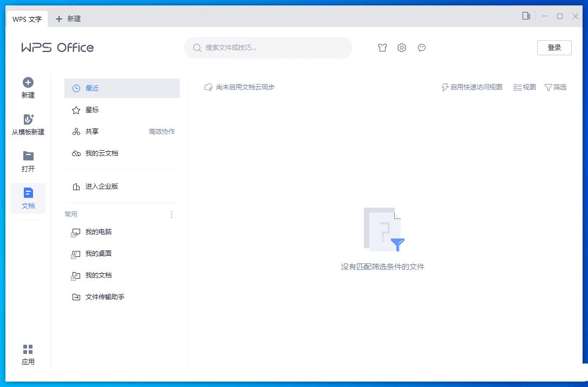
Task: Open the 视图 view options
Action: pos(525,87)
